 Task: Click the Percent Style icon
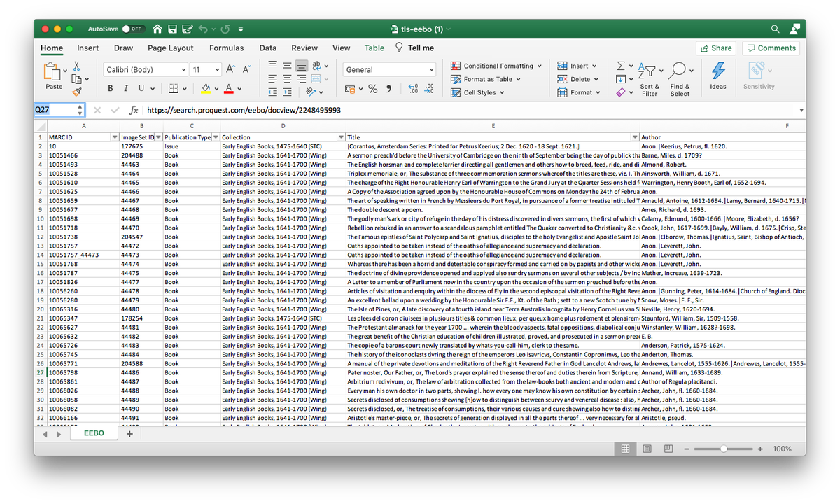pos(373,89)
